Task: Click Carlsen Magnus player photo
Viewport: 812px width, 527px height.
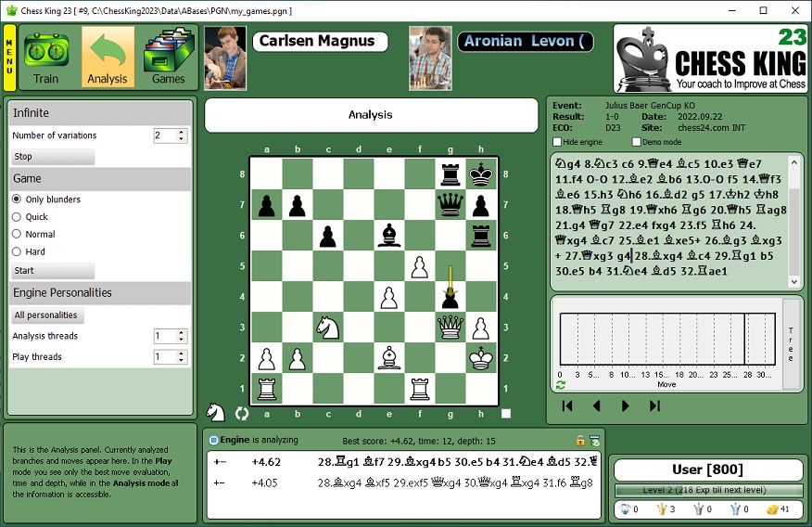Action: (225, 58)
